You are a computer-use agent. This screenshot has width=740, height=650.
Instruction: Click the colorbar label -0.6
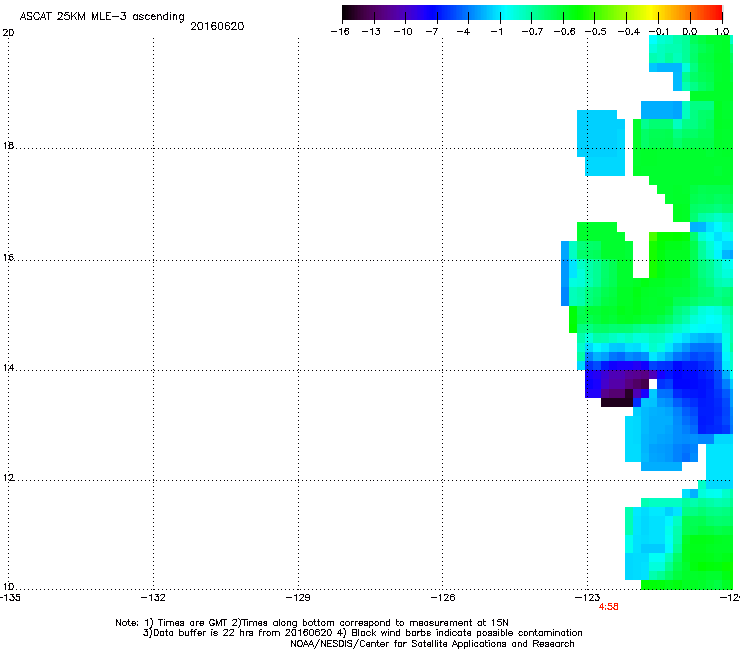564,32
